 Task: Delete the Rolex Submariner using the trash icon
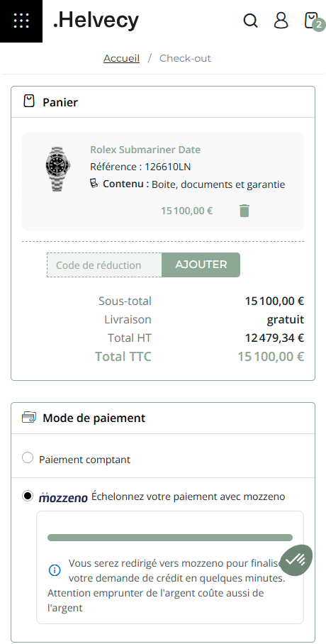(244, 210)
